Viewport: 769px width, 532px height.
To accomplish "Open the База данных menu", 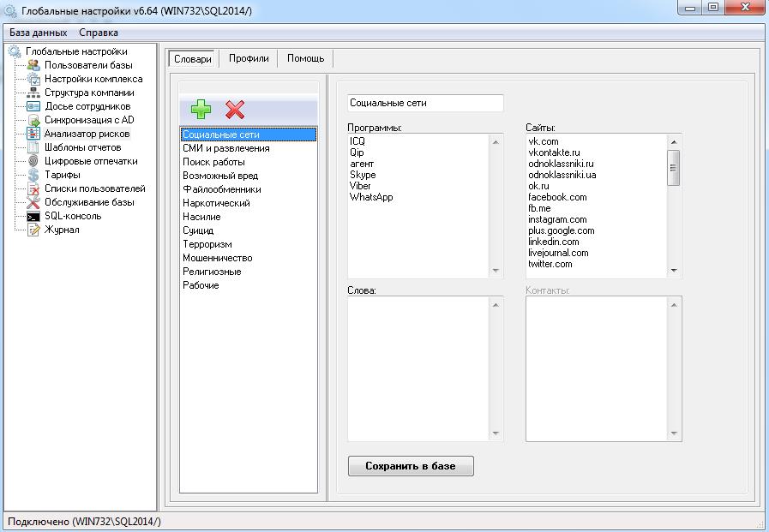I will pyautogui.click(x=39, y=33).
